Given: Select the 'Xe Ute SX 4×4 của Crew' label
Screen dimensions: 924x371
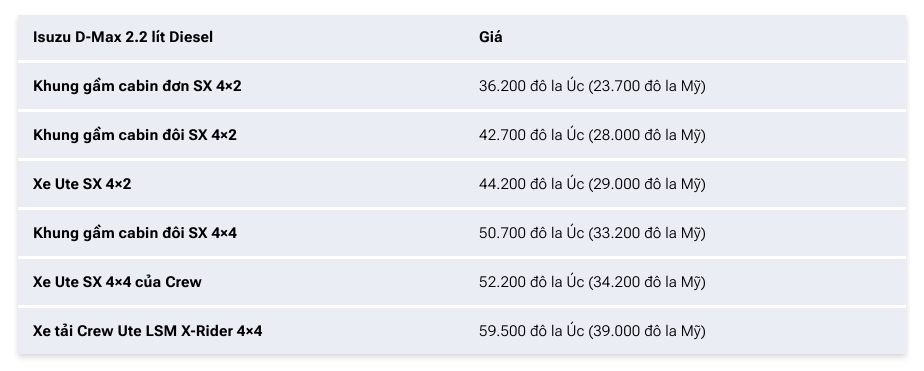Looking at the screenshot, I should (117, 281).
